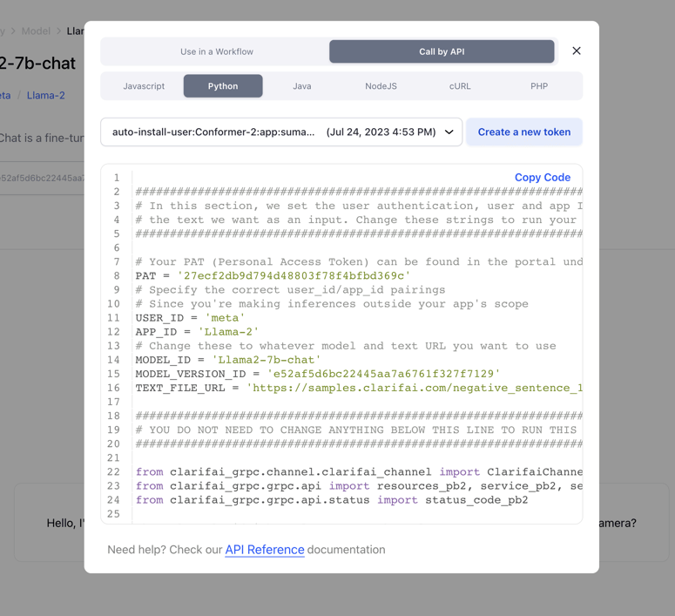
Task: Click the PAT token string in the code
Action: (294, 276)
